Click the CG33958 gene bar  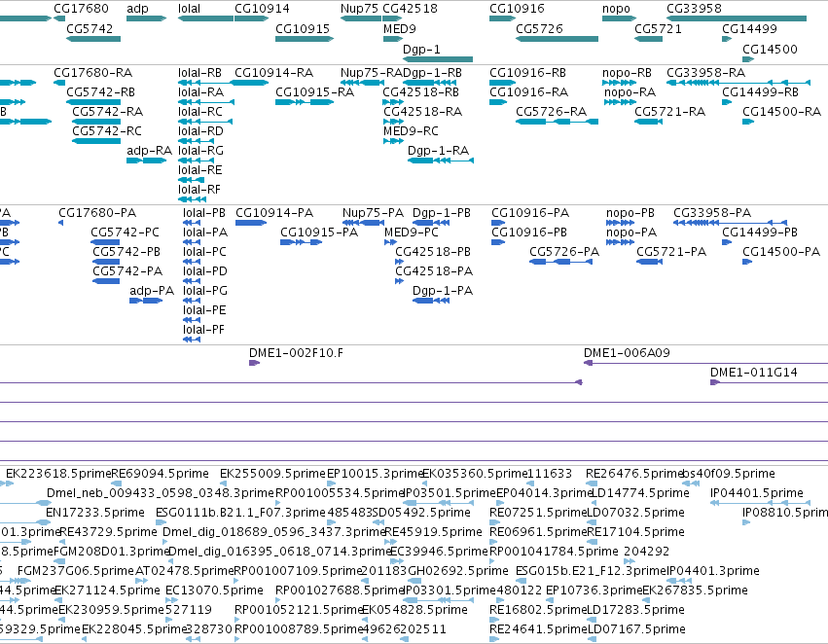[x=737, y=18]
